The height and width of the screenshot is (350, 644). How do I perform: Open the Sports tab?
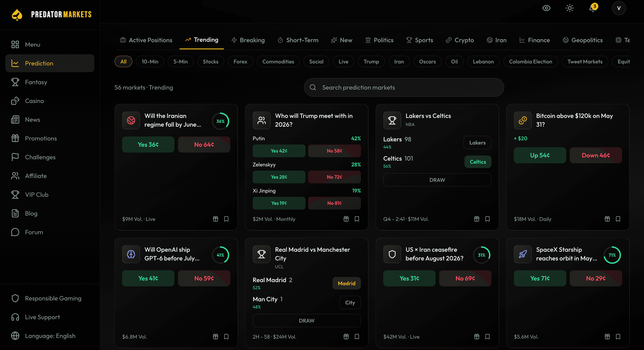pos(419,40)
